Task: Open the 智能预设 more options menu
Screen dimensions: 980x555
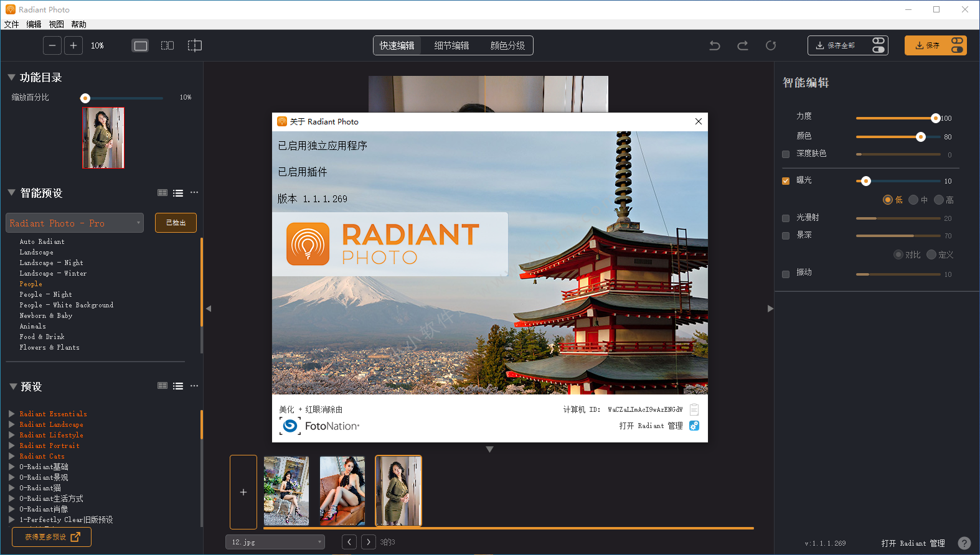Action: pyautogui.click(x=194, y=192)
